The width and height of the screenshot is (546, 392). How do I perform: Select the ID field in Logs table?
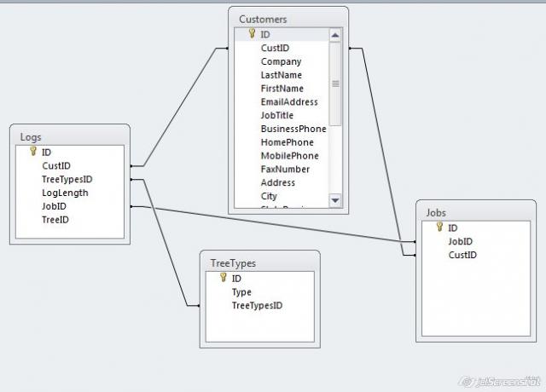[x=70, y=153]
